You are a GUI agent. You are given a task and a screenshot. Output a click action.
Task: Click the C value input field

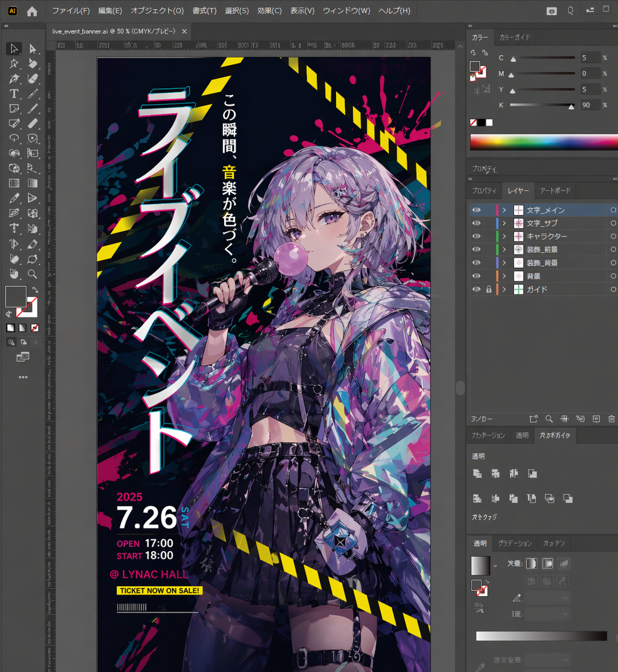coord(589,58)
